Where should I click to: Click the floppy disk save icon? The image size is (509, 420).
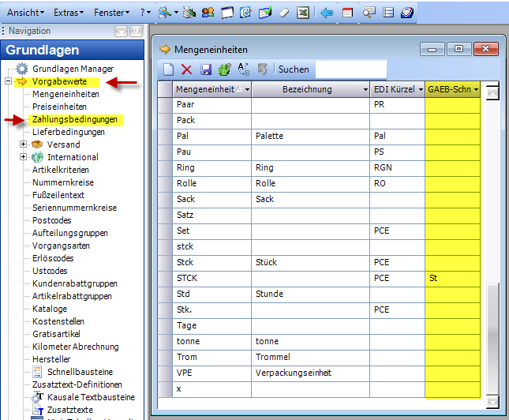click(x=206, y=69)
